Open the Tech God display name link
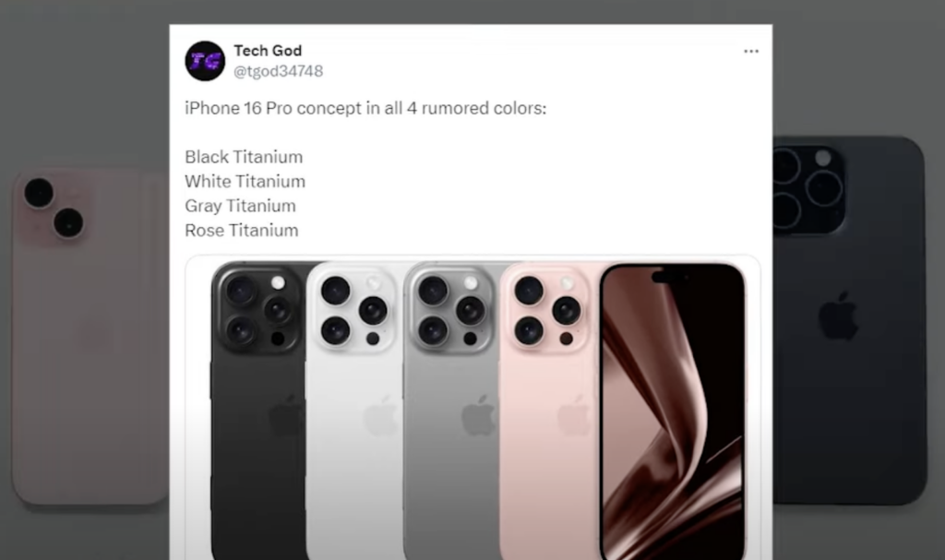 (268, 51)
